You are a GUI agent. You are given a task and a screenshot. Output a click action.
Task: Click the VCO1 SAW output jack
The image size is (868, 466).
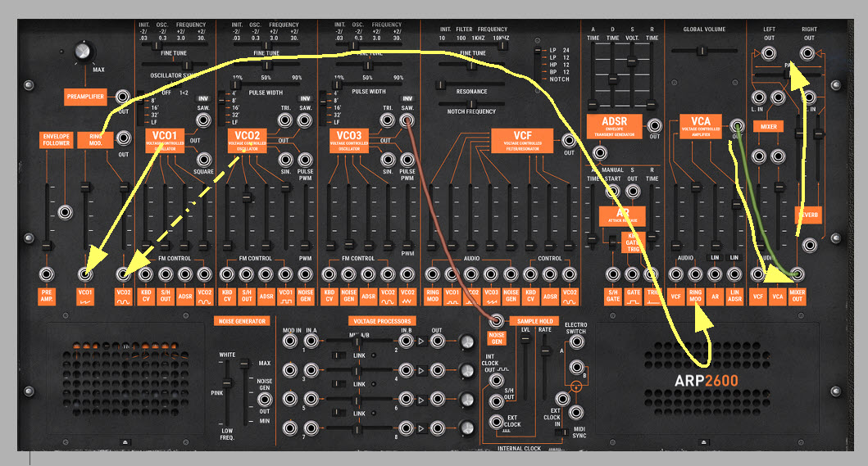pyautogui.click(x=203, y=120)
